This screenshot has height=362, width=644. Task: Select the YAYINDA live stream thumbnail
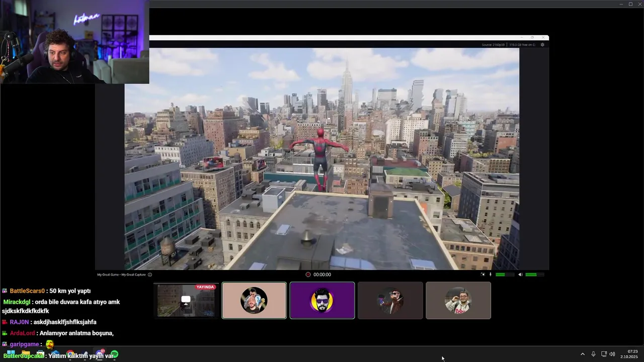(186, 300)
